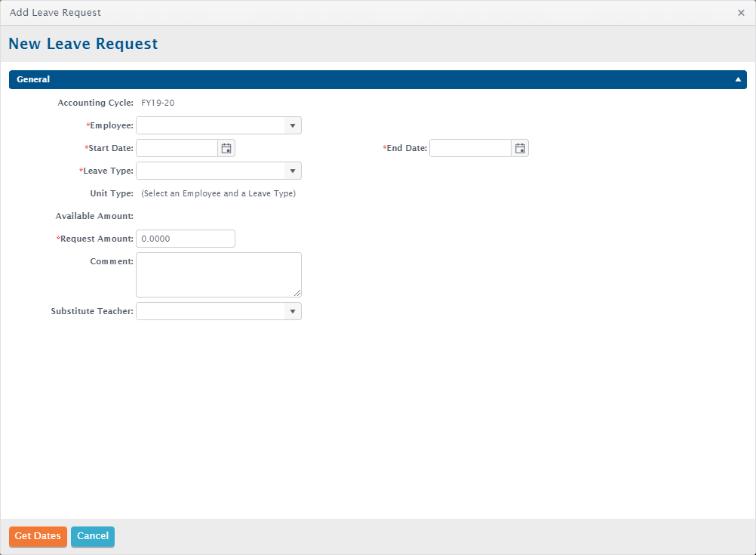Screen dimensions: 756x555
Task: Click the FY19-20 accounting cycle value
Action: pos(158,103)
